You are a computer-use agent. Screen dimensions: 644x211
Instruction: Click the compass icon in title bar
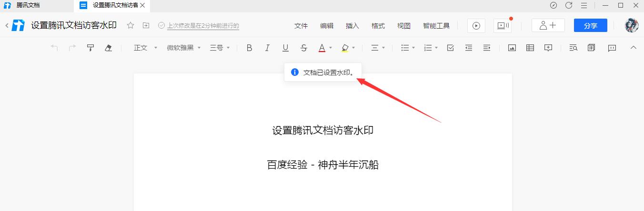[553, 5]
